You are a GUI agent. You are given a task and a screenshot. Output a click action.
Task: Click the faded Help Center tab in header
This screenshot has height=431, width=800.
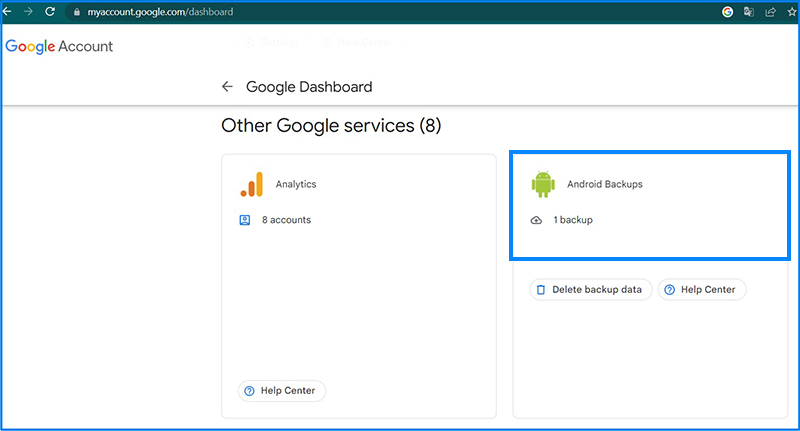click(357, 42)
